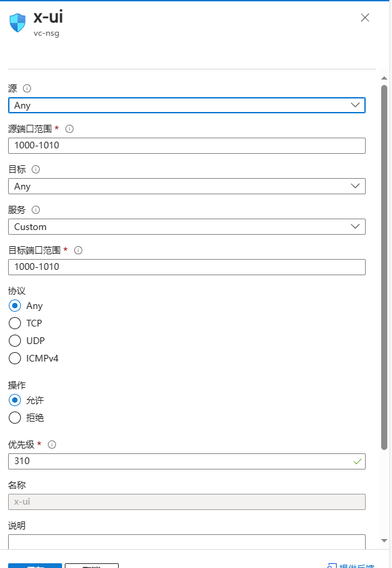Click the info icon next to 源
This screenshot has width=392, height=568.
pos(27,88)
